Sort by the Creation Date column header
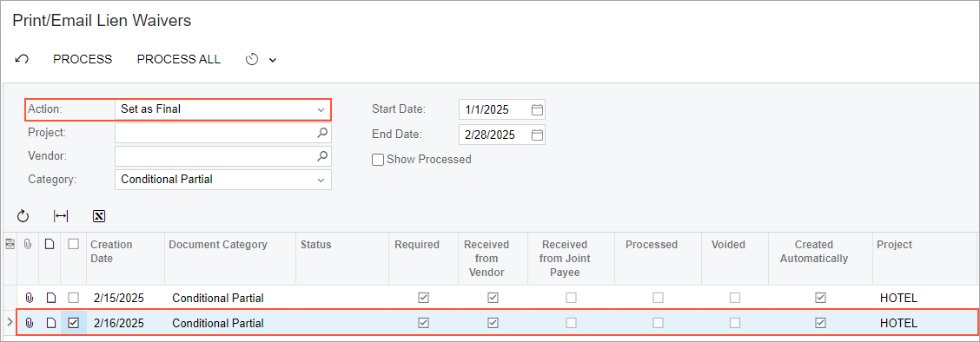The width and height of the screenshot is (980, 342). pos(111,252)
